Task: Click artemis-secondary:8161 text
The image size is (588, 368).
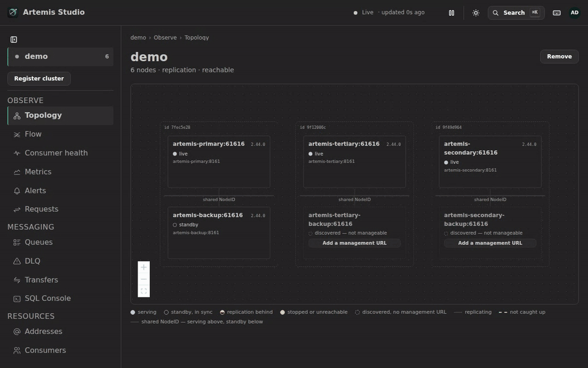Action: 470,170
